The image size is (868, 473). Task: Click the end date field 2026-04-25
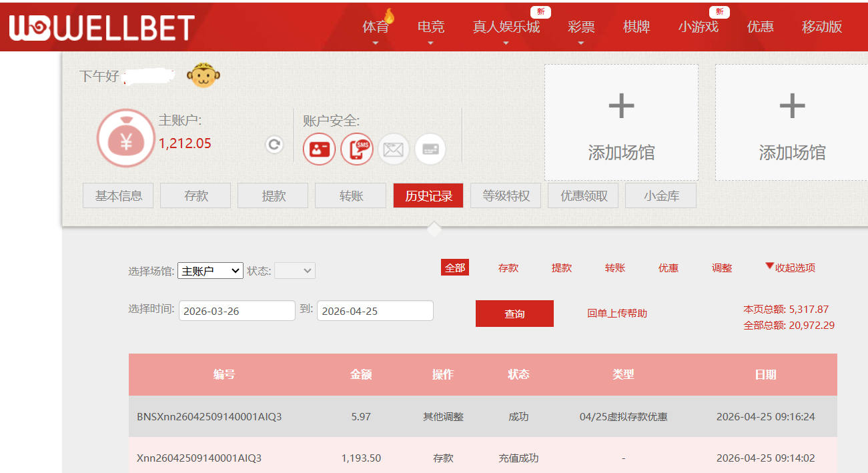click(x=375, y=311)
